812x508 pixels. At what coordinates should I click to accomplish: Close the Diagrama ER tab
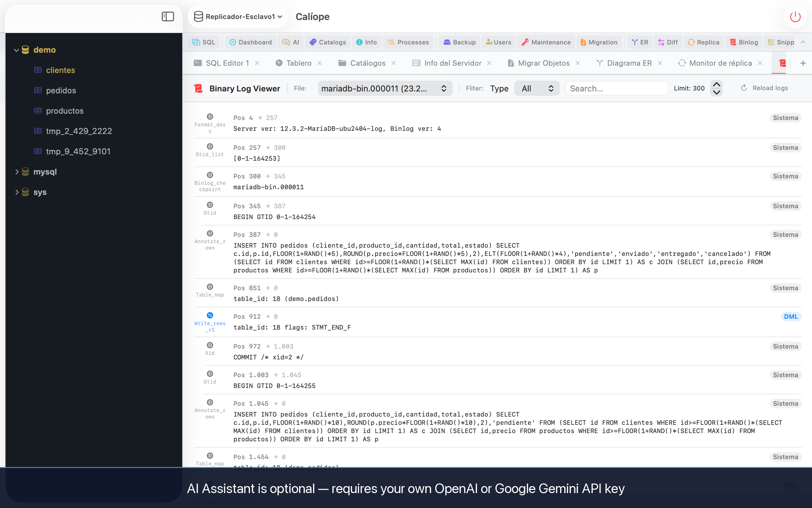(x=660, y=63)
